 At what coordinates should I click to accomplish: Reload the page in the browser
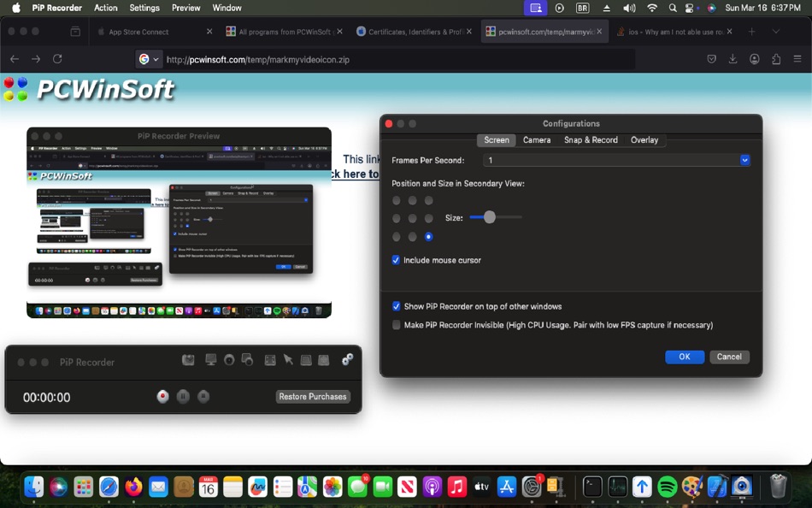(57, 59)
